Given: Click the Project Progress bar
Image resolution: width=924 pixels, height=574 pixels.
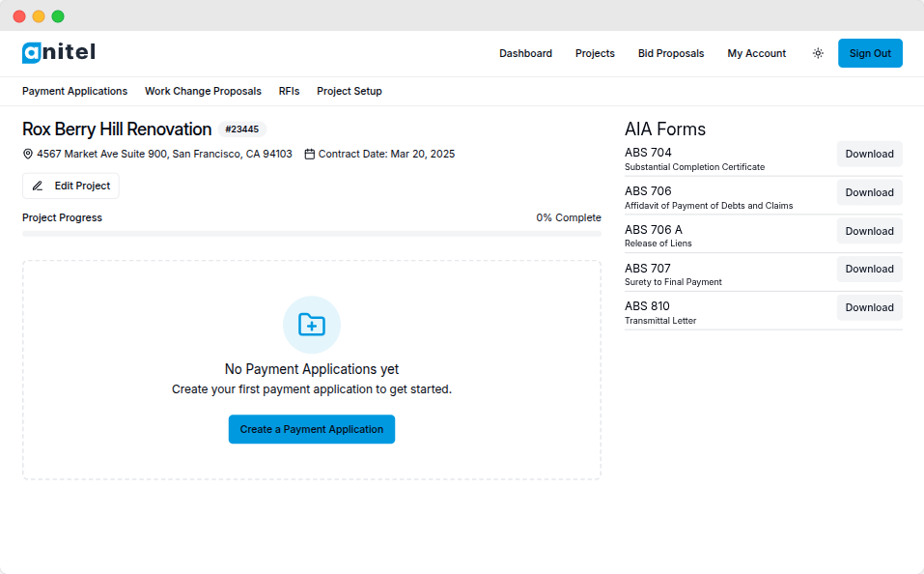Looking at the screenshot, I should tap(311, 231).
